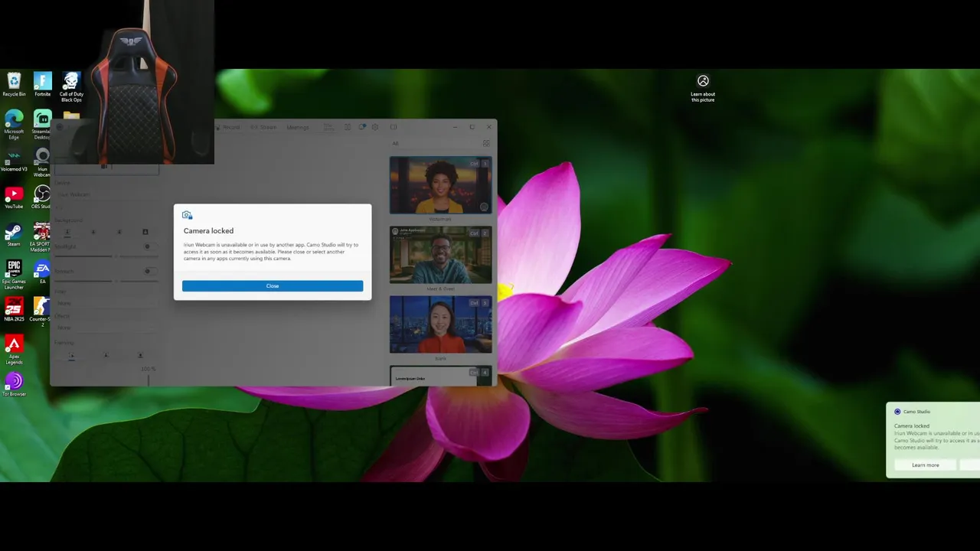The width and height of the screenshot is (980, 551).
Task: Choose the Meet & Greet overlay thumbnail
Action: tap(440, 256)
